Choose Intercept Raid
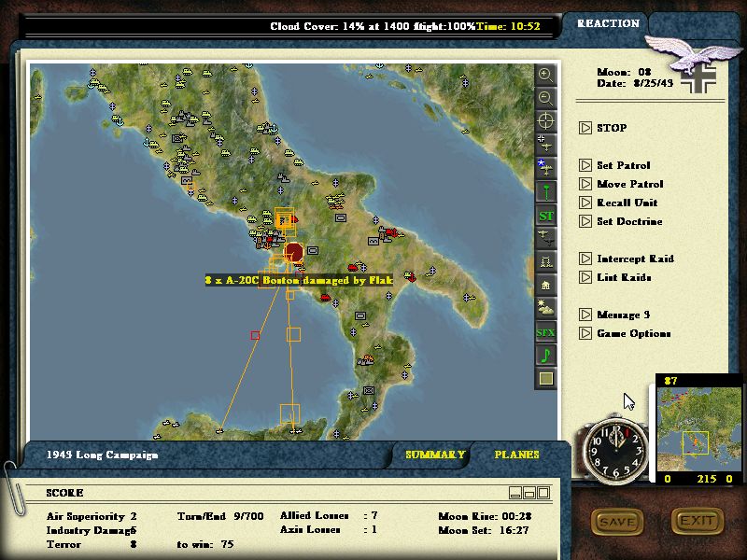Viewport: 747px width, 560px height. click(635, 259)
